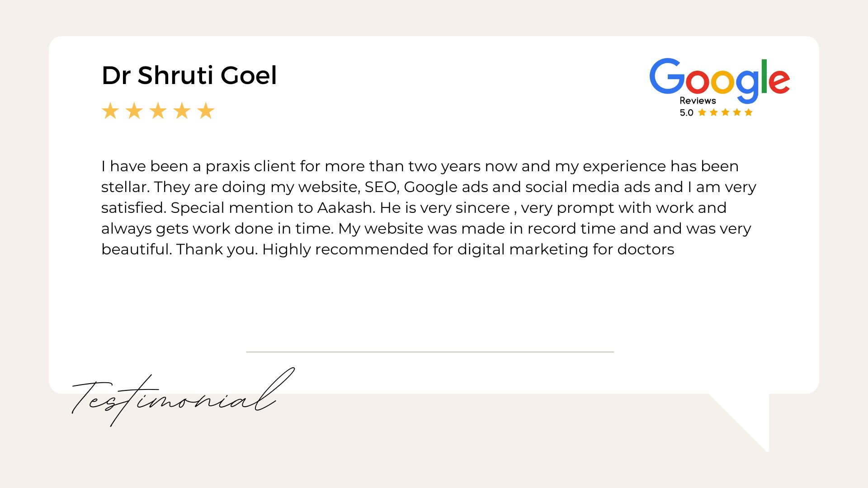The width and height of the screenshot is (868, 488).
Task: Click the last small star under Google Reviews
Action: tap(749, 112)
